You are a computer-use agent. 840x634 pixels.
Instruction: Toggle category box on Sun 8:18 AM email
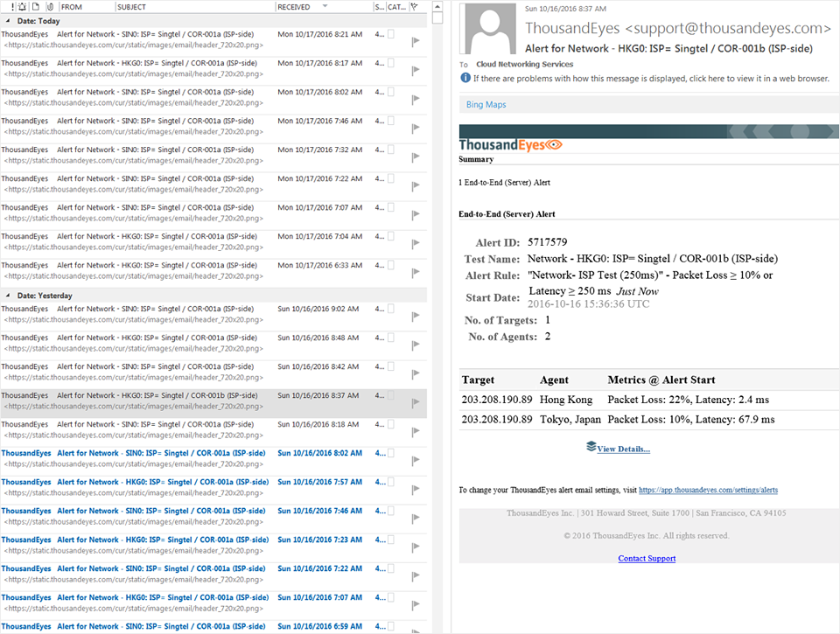[391, 424]
